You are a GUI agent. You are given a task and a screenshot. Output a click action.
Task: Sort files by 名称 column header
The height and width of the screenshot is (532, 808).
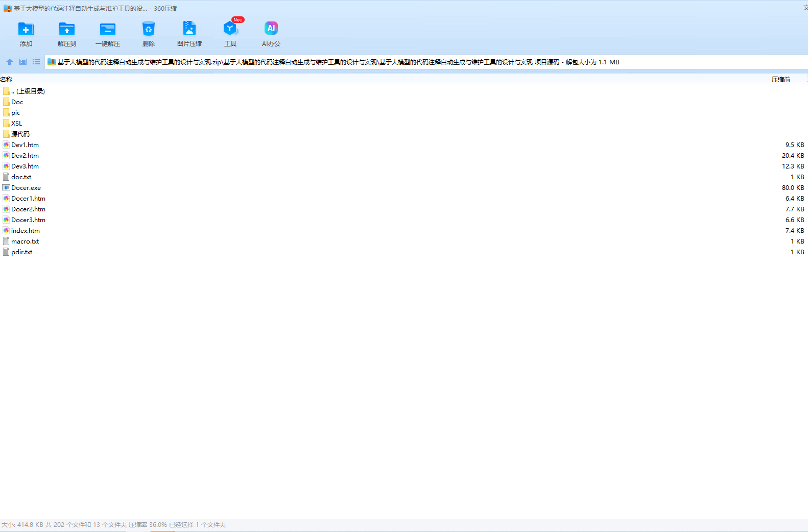coord(7,79)
